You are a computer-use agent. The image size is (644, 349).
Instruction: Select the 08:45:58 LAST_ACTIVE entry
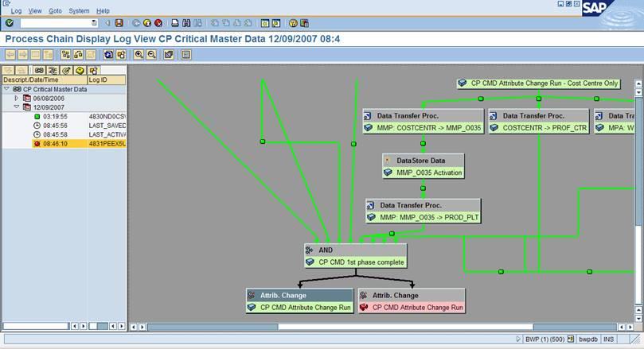click(x=64, y=134)
